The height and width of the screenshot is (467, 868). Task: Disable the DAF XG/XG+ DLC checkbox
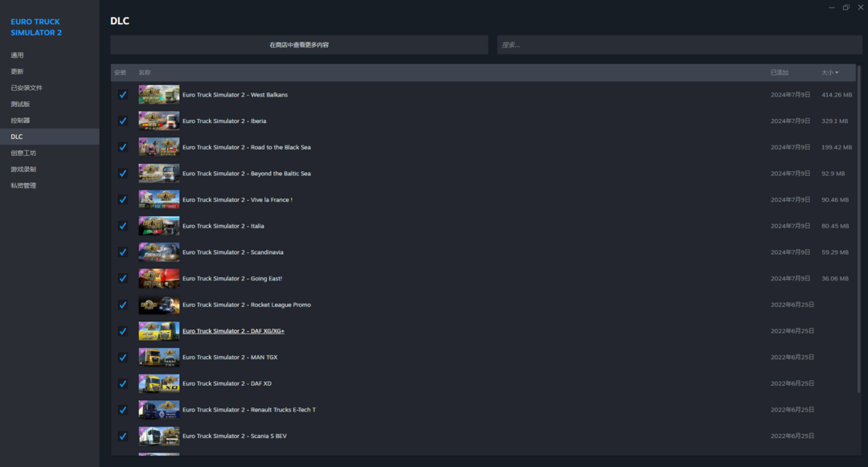coord(123,331)
